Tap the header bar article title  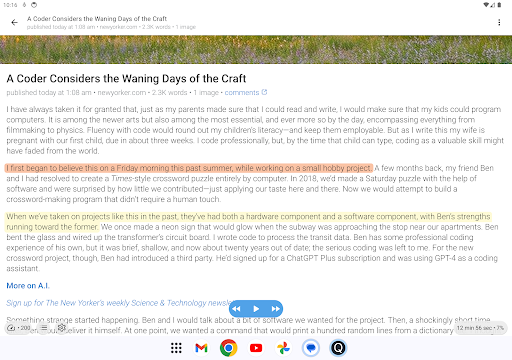coord(97,19)
